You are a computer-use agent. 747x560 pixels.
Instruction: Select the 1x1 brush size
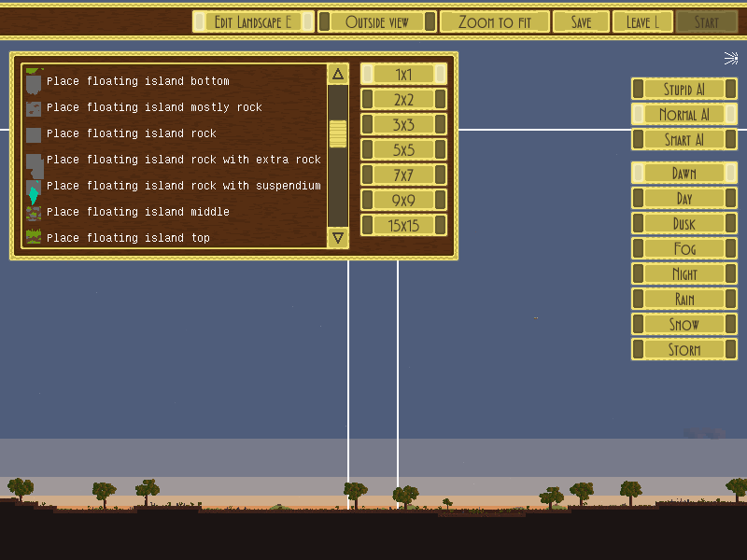(403, 75)
